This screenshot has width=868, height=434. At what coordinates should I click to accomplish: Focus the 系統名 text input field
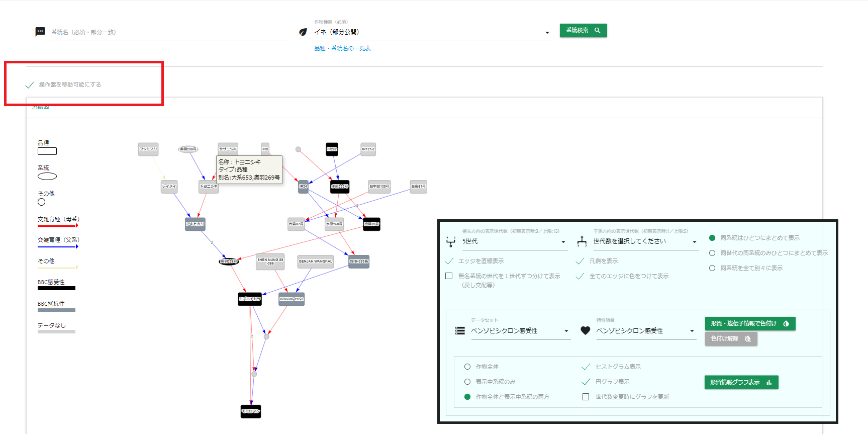click(169, 32)
